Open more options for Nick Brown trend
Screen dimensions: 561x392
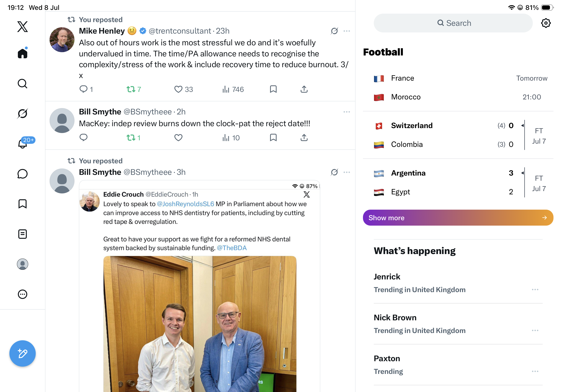535,330
